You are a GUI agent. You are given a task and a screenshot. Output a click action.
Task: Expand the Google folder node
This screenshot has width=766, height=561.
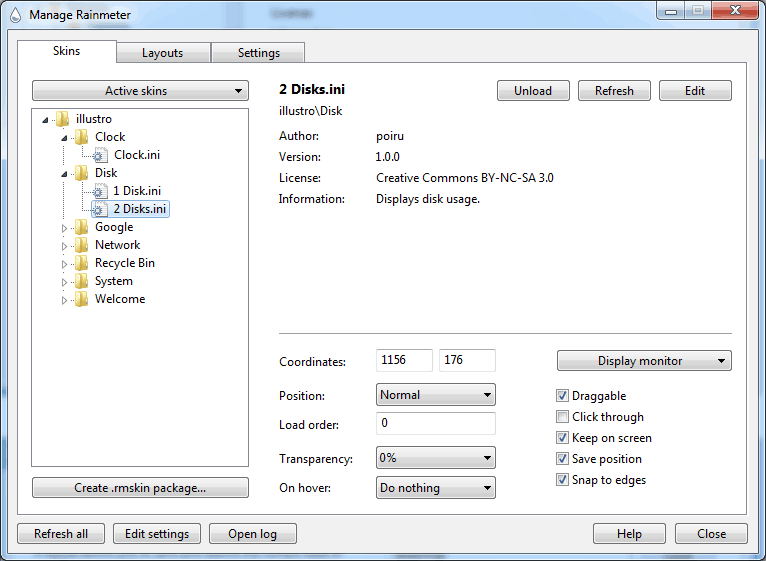64,228
